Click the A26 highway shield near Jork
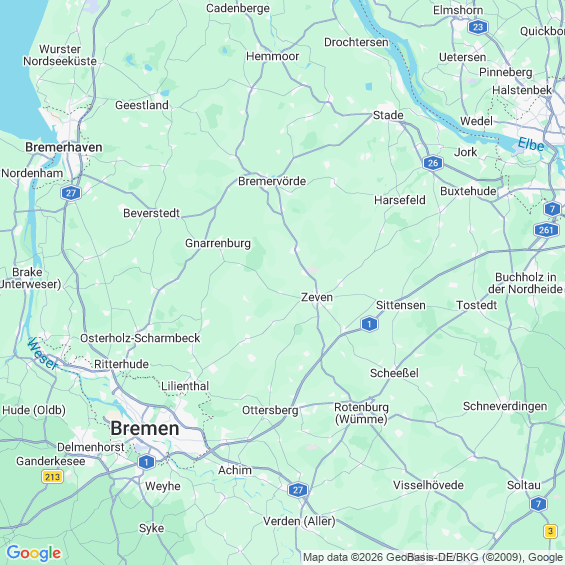This screenshot has width=565, height=565. click(433, 163)
